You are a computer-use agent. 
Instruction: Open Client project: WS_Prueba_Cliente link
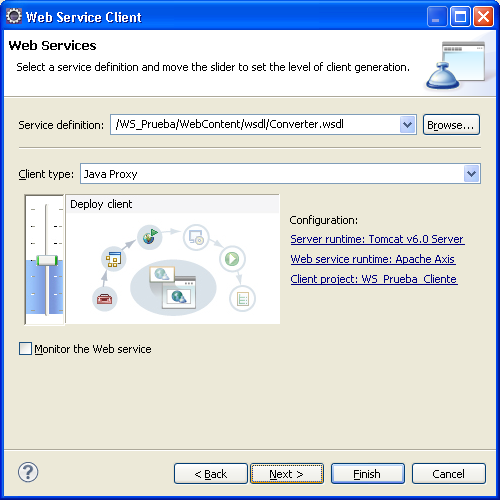pyautogui.click(x=374, y=279)
